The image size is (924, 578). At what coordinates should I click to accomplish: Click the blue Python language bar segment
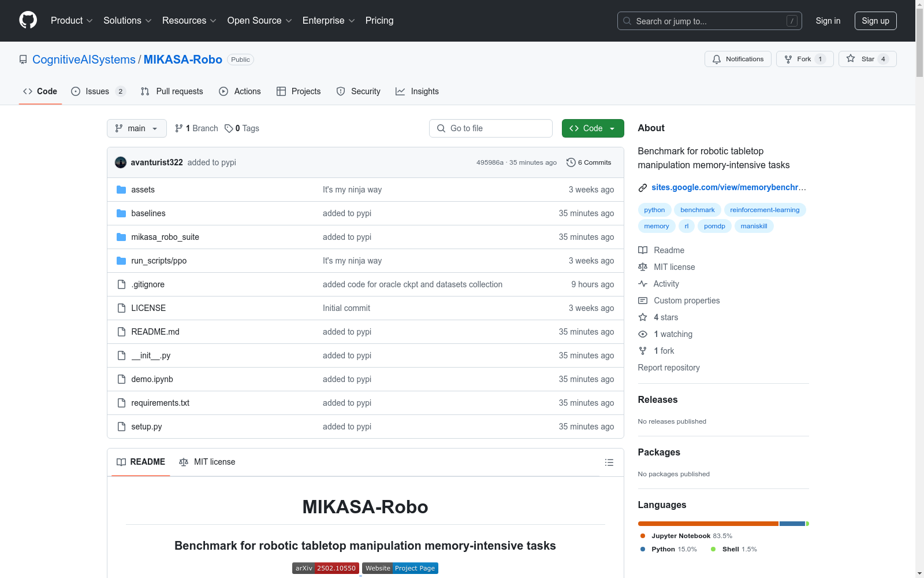(x=792, y=524)
